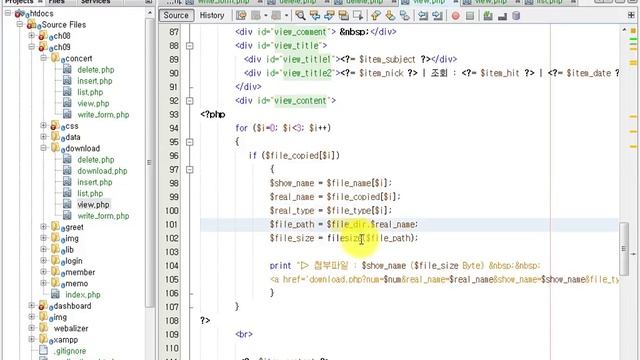Click the green toolbar icon after macro buttons
The width and height of the screenshot is (640, 360).
pos(488,16)
